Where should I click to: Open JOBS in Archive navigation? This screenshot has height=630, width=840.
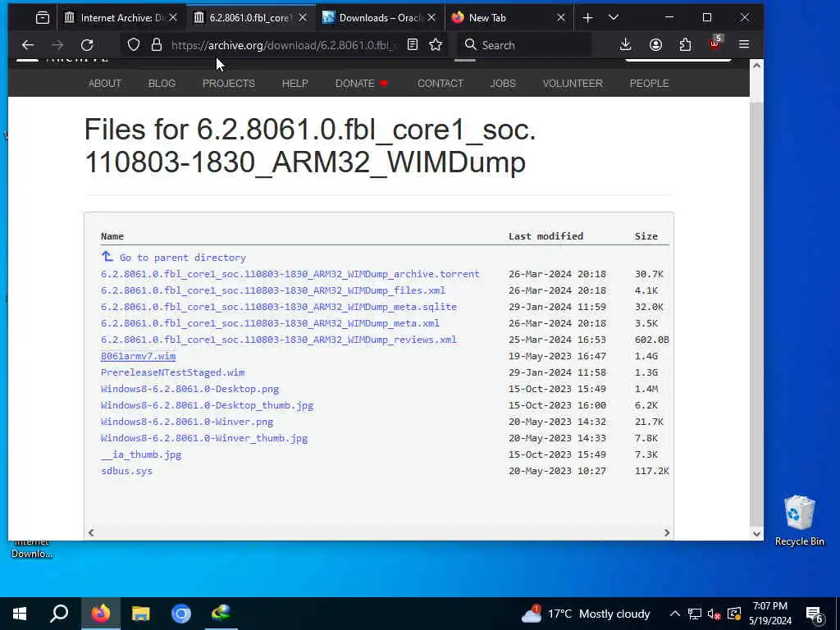tap(503, 84)
